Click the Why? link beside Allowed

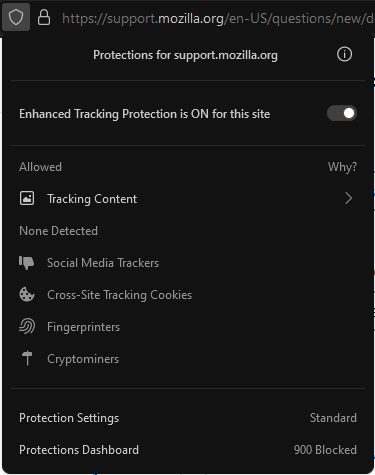click(x=342, y=167)
